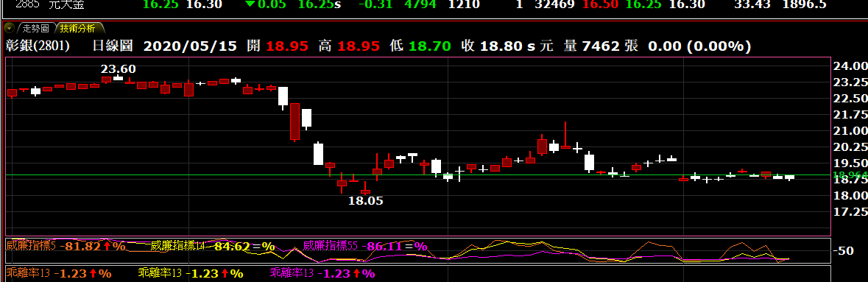
Task: Click the orange -81.82 Williams value
Action: [x=81, y=246]
